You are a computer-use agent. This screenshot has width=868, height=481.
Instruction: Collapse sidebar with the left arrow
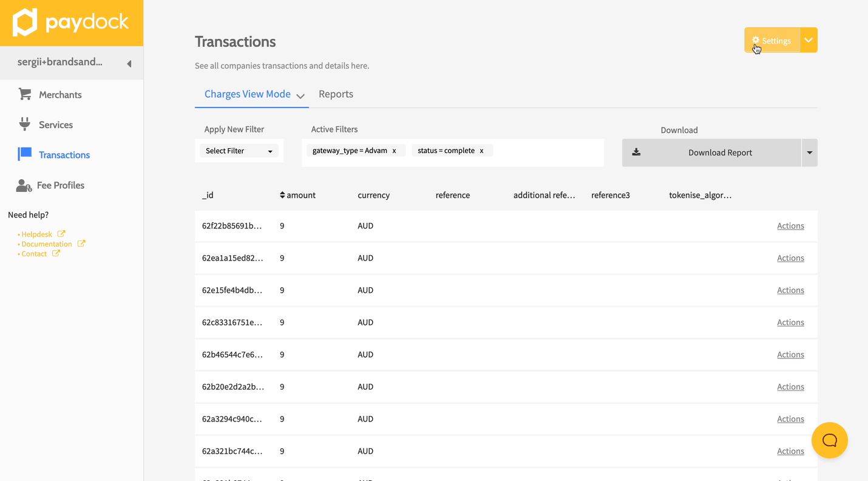(x=129, y=64)
